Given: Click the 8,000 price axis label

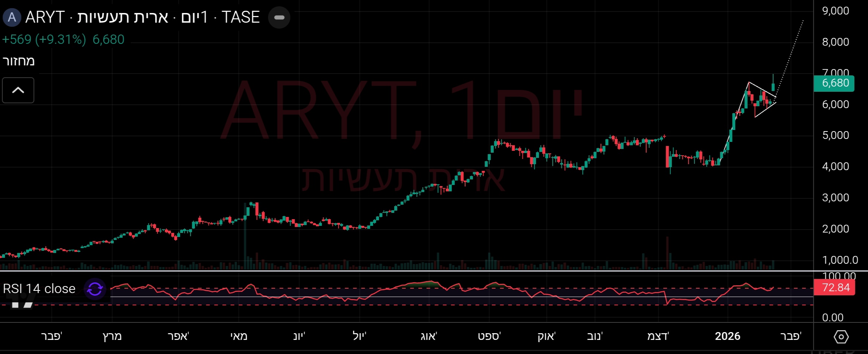Looking at the screenshot, I should tap(836, 42).
